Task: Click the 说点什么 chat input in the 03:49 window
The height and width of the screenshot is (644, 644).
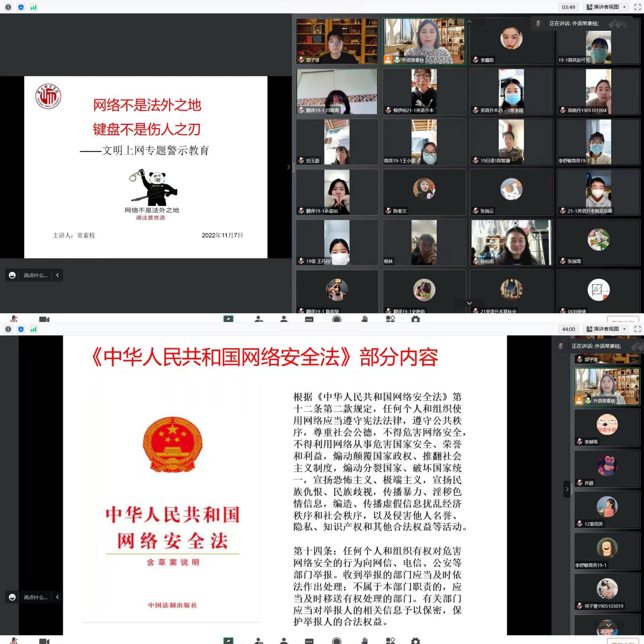Action: [x=35, y=275]
